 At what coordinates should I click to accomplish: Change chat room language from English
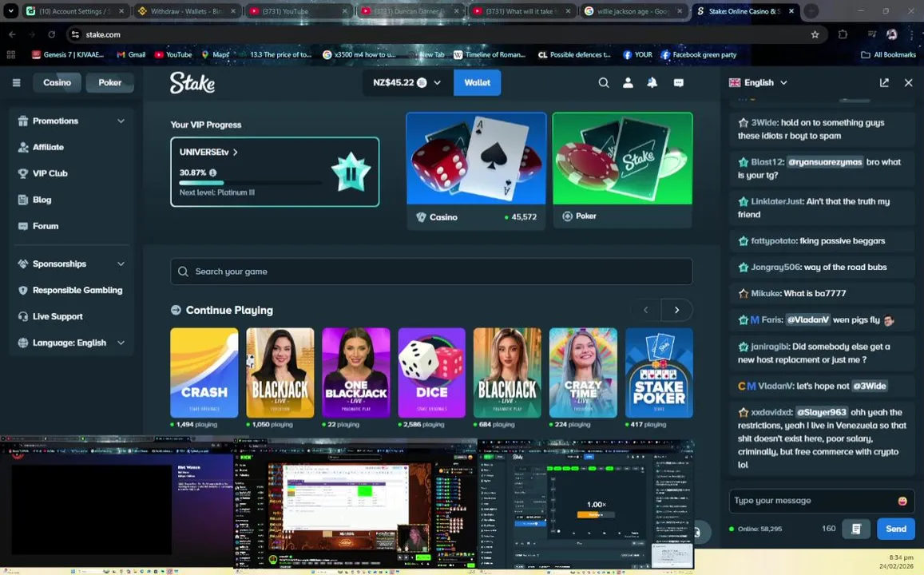(x=758, y=82)
